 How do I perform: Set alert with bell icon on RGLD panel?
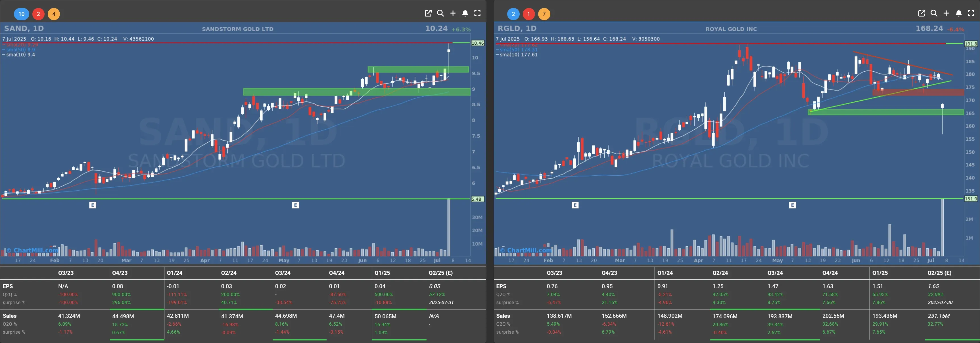pos(959,13)
